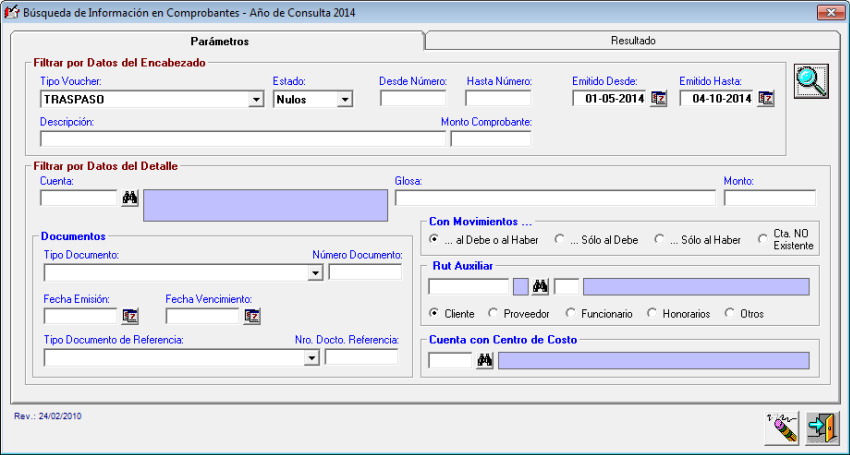Open the Fecha Vencimiento calendar picker
This screenshot has height=455, width=850.
252,316
